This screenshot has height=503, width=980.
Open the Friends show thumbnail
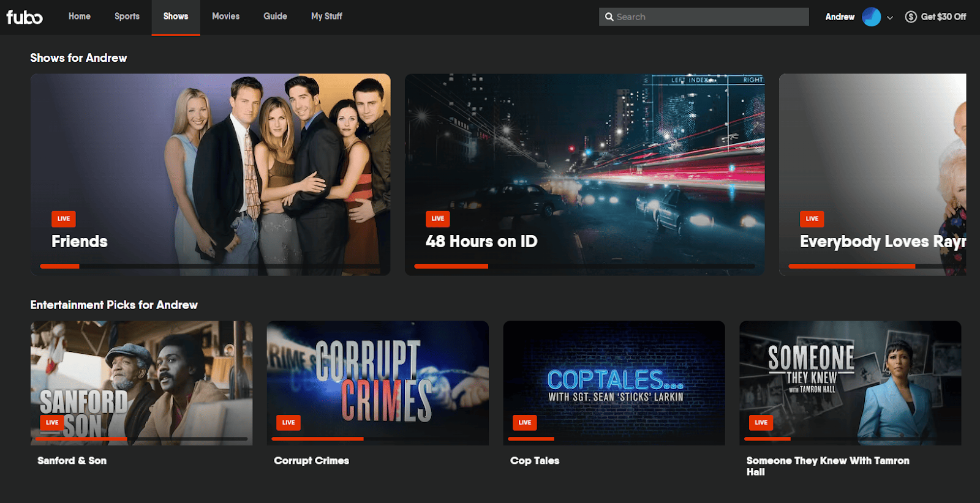click(210, 174)
